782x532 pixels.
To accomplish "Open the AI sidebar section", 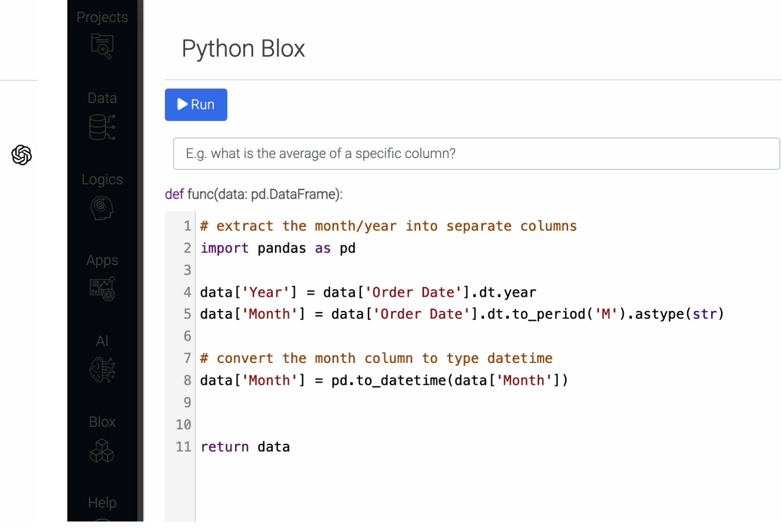I will pyautogui.click(x=101, y=341).
